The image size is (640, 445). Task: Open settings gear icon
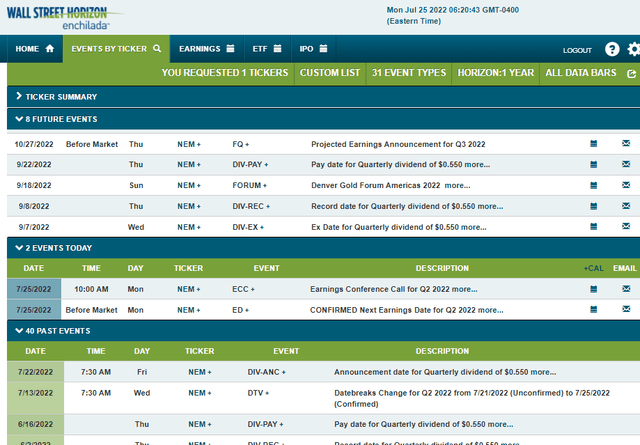pos(634,49)
